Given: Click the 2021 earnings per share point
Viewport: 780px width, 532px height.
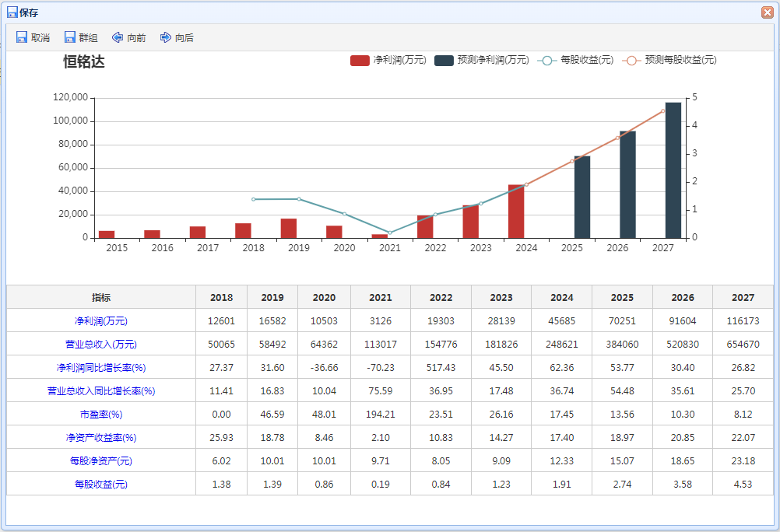Looking at the screenshot, I should tap(389, 233).
